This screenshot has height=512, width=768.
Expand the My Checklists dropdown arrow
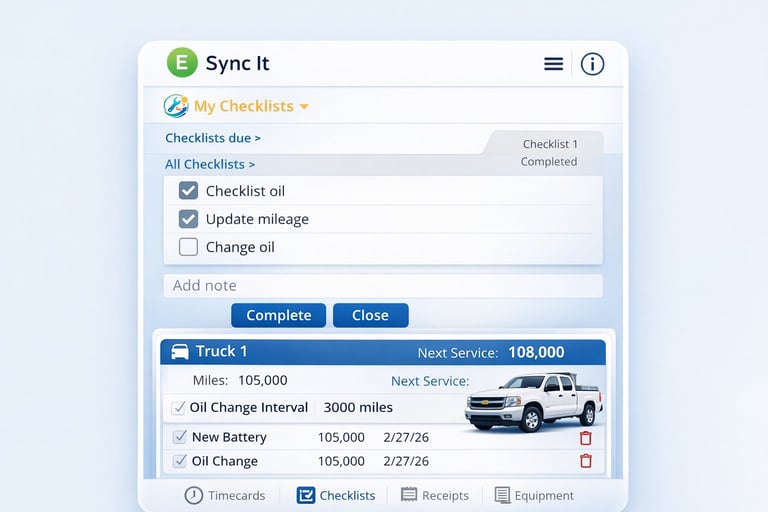tap(304, 106)
